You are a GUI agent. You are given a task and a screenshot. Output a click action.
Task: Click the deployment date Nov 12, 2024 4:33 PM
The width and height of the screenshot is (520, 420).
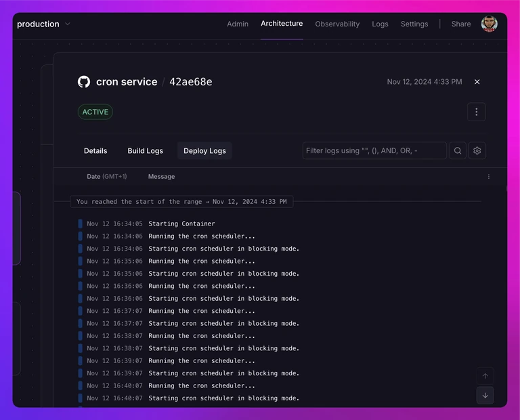pos(425,81)
